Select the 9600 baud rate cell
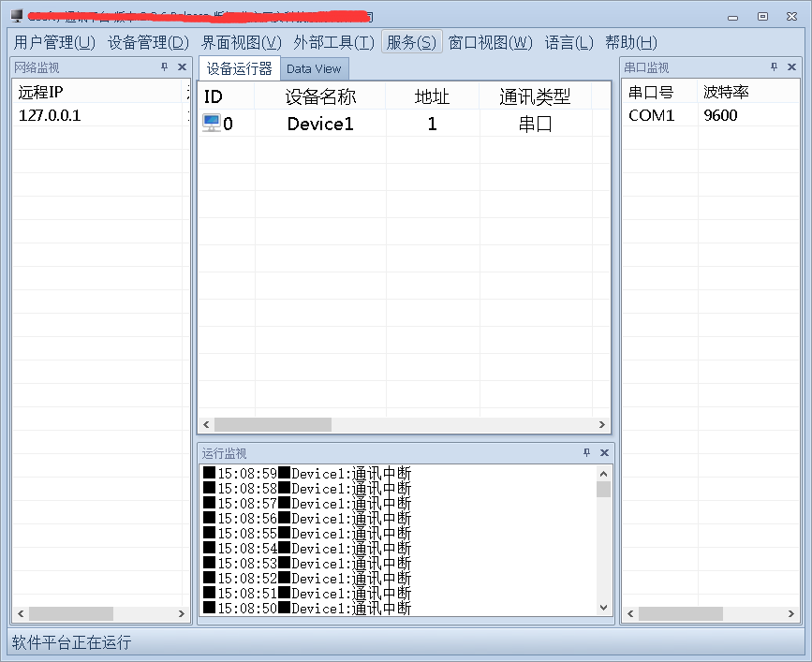The width and height of the screenshot is (812, 662). 748,115
